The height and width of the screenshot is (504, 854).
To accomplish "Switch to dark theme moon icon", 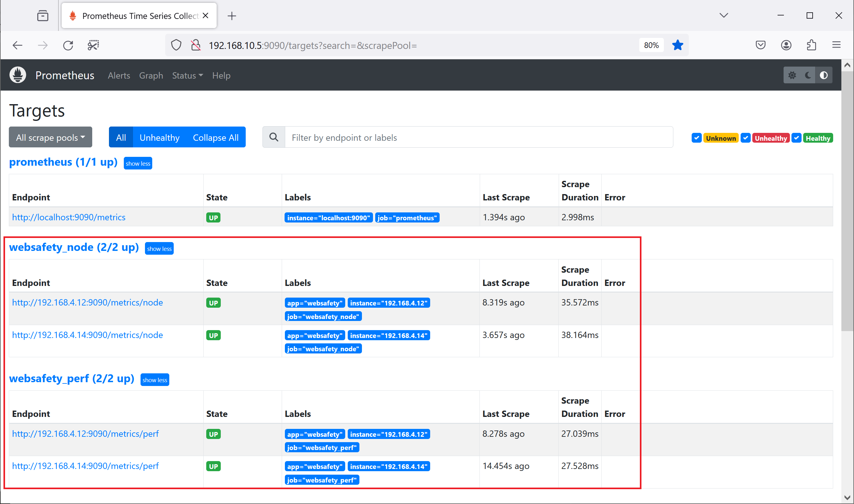I will pyautogui.click(x=808, y=75).
